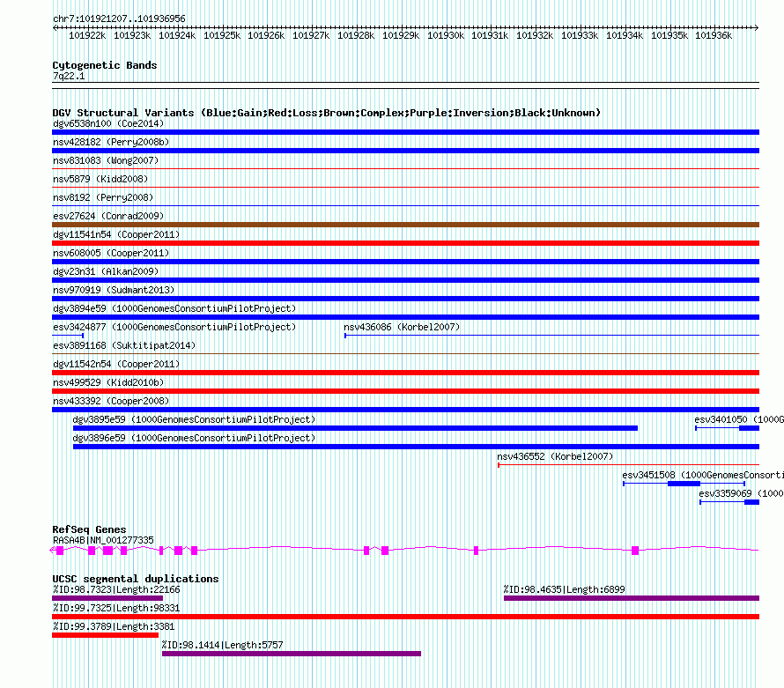Open variant nsv970919 (Sudmant2013)
This screenshot has height=688, width=784.
[114, 290]
